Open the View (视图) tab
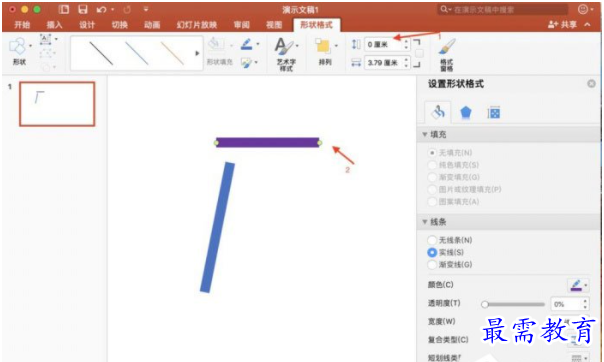 (x=274, y=25)
